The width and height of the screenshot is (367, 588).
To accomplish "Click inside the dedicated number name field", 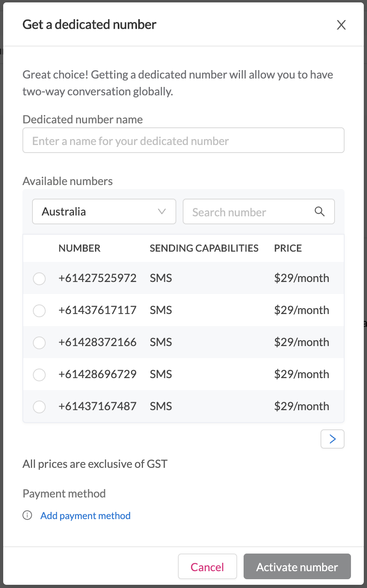I will point(183,140).
